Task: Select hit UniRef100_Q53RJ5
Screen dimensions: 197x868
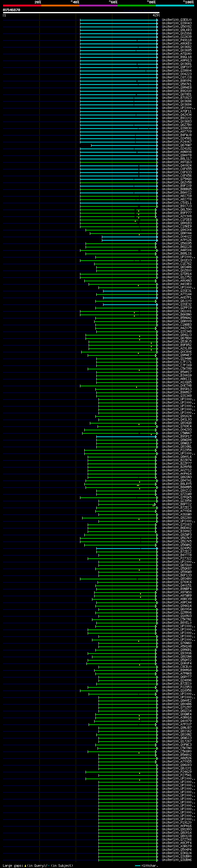Action: coord(176,342)
